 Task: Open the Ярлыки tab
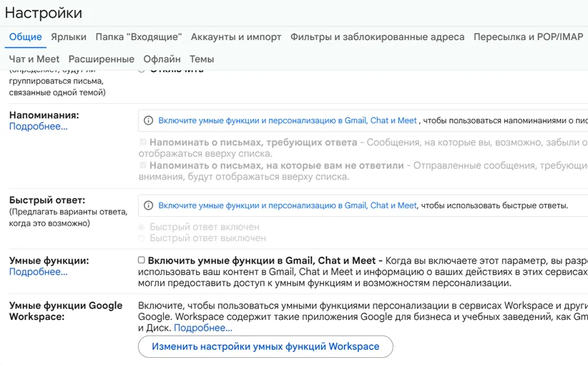pos(69,37)
